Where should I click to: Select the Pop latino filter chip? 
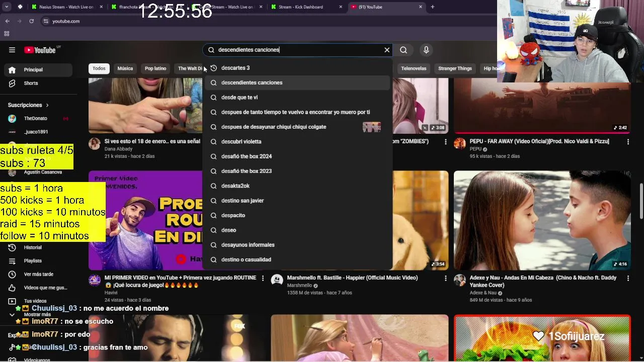click(155, 68)
